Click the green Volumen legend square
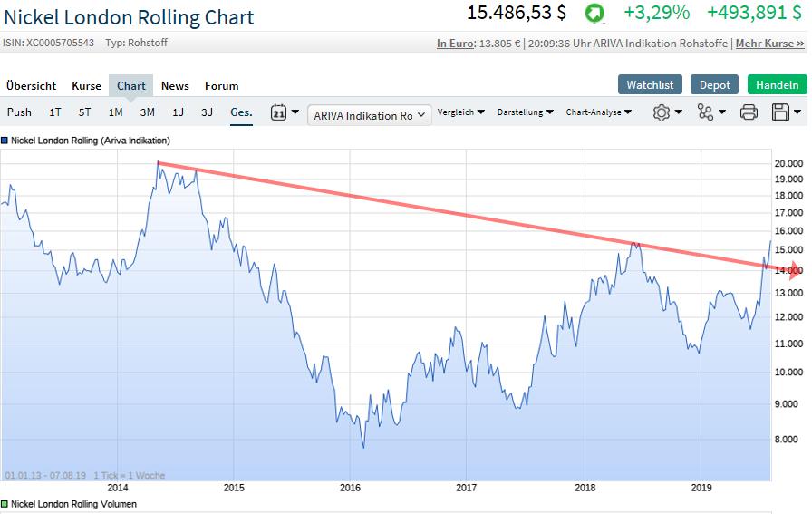Viewport: 812px width, 514px height. pyautogui.click(x=5, y=503)
